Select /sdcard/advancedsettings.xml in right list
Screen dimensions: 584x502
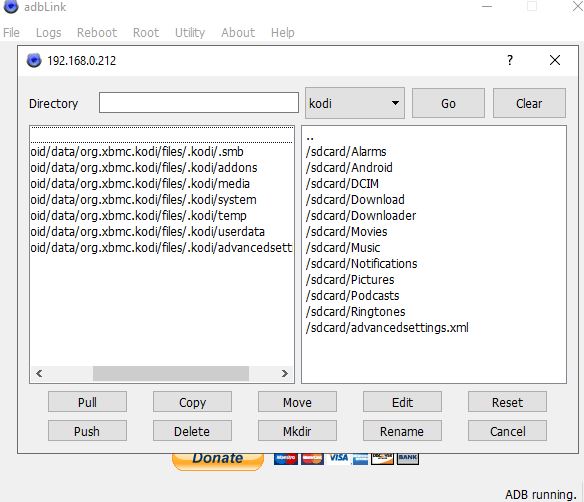point(434,328)
